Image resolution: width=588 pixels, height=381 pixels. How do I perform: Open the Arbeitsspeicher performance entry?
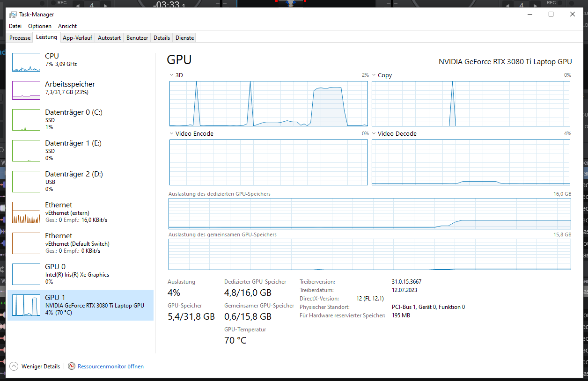(x=81, y=88)
